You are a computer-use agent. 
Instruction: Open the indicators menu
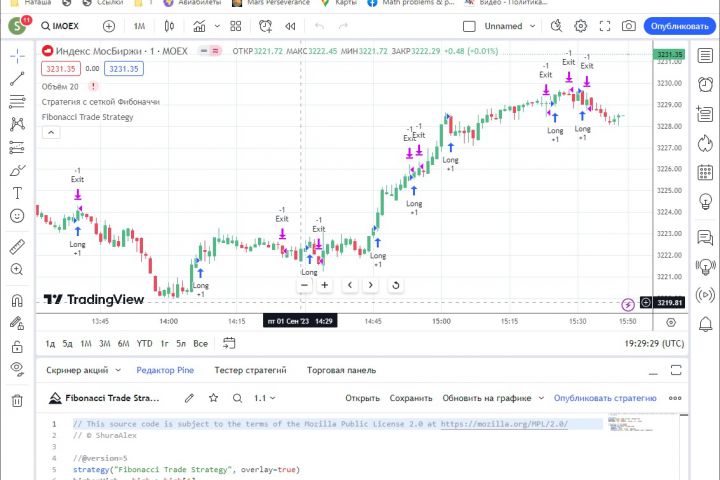pyautogui.click(x=199, y=26)
